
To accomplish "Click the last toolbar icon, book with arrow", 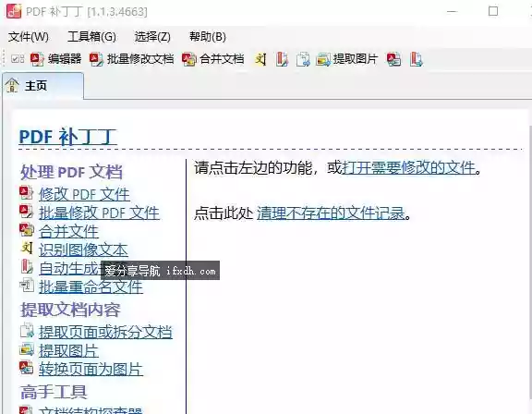I will point(417,59).
